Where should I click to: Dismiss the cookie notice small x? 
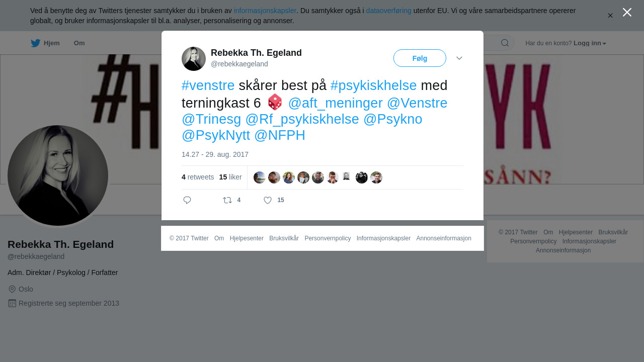(x=610, y=16)
